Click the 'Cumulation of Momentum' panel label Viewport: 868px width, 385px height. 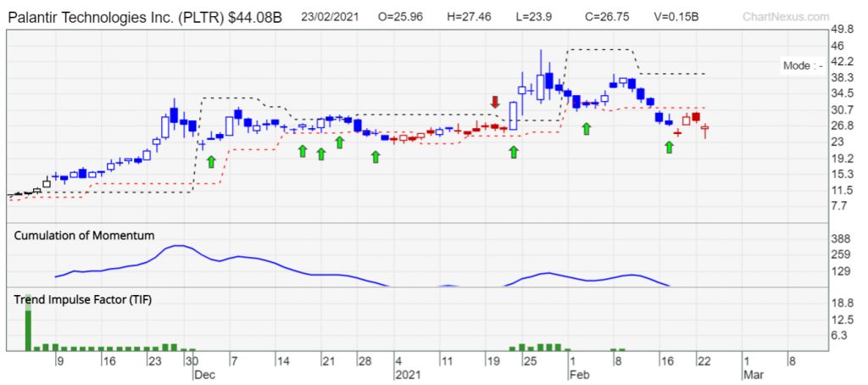pyautogui.click(x=84, y=235)
